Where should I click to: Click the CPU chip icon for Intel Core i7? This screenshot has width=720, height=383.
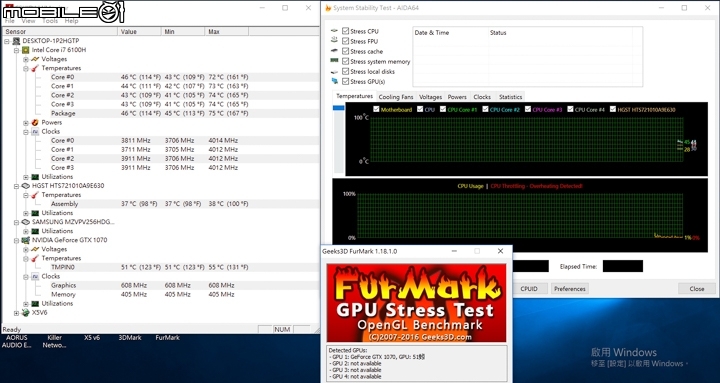click(26, 50)
